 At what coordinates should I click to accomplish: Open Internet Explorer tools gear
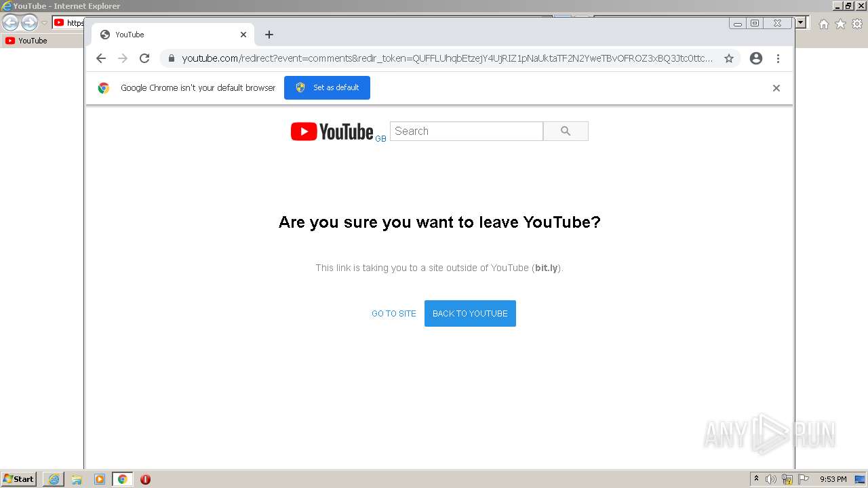coord(857,24)
